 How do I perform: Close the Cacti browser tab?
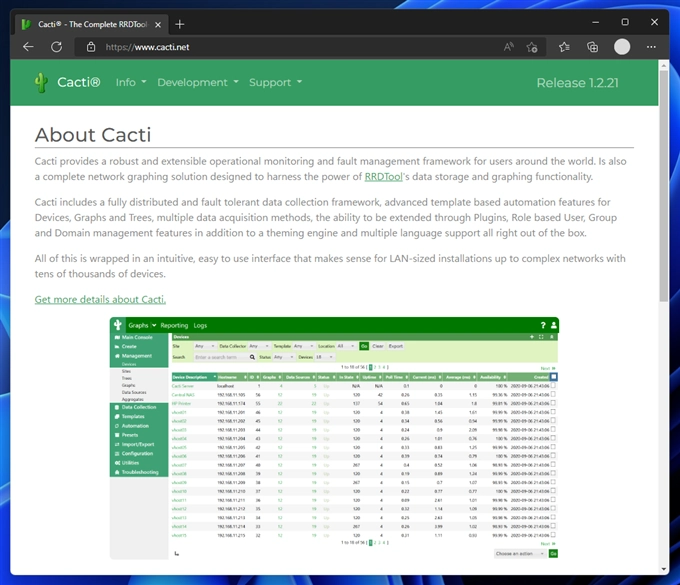158,25
